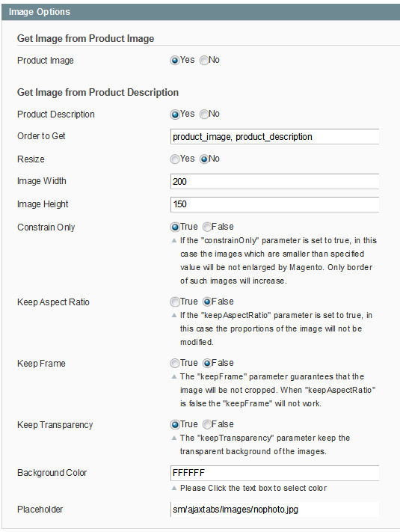The image size is (400, 532).
Task: Set Constrain Only to False
Action: 207,227
